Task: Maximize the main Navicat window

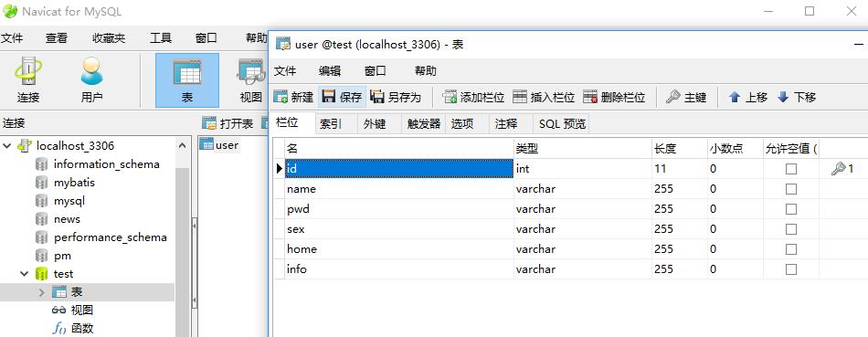Action: click(810, 11)
